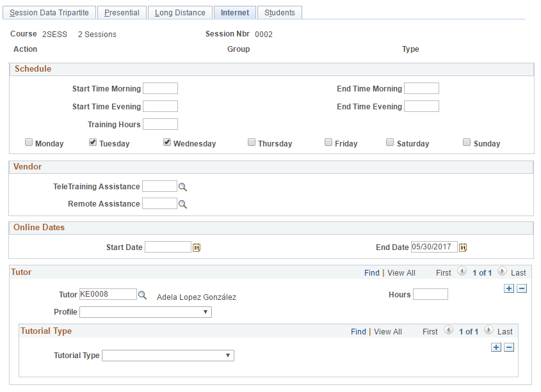541x392 pixels.
Task: Add a new Tutorial Type row
Action: pos(496,347)
